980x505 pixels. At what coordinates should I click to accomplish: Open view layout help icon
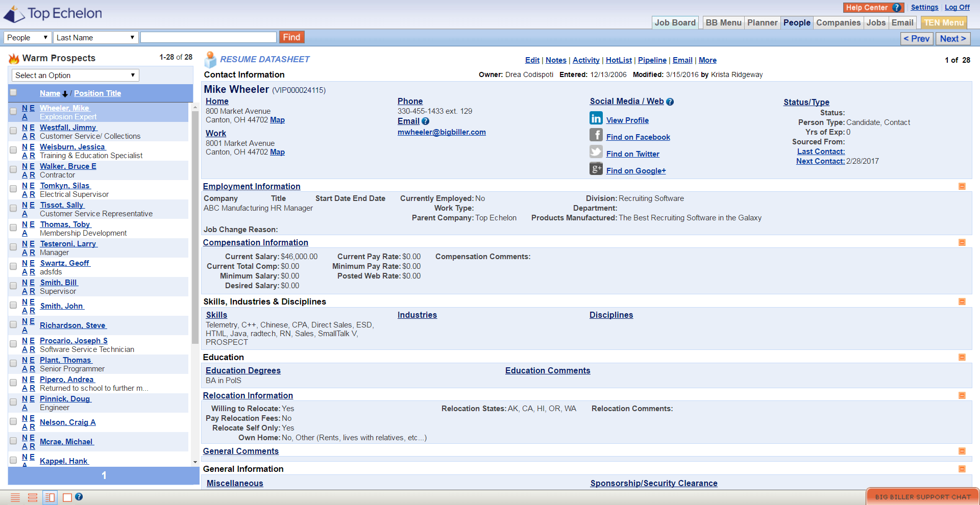point(79,496)
